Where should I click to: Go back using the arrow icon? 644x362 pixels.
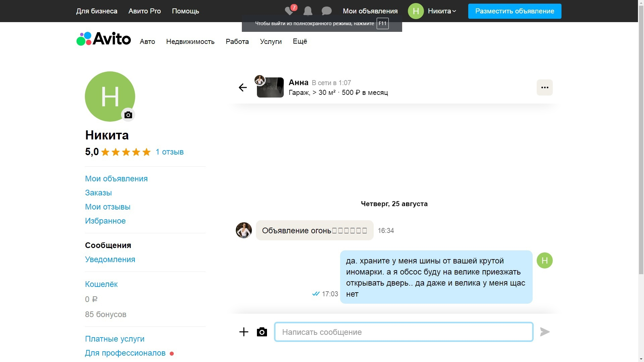tap(243, 87)
